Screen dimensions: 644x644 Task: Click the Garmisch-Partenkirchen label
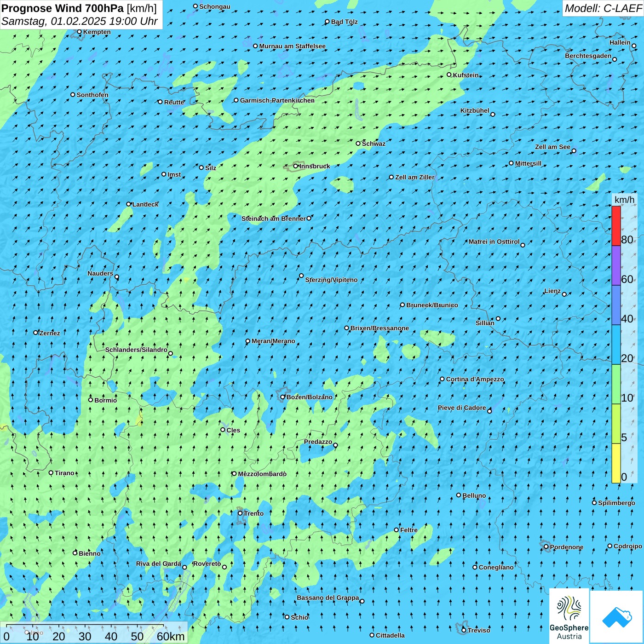pyautogui.click(x=277, y=101)
